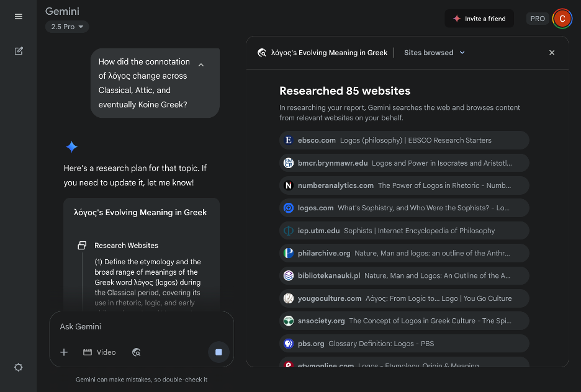Click the PRO badge

click(x=538, y=19)
